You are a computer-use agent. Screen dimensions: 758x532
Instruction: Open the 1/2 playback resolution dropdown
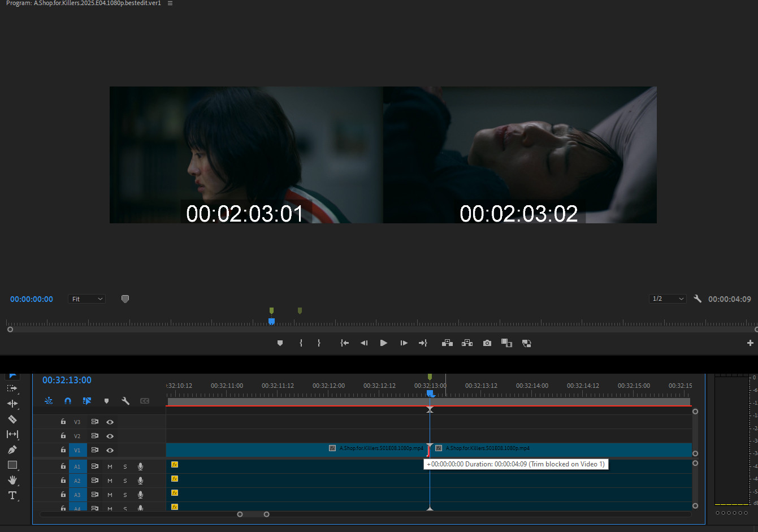[x=667, y=299]
